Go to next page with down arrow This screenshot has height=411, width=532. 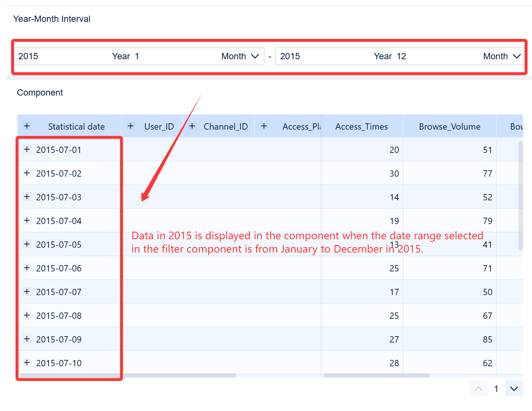tap(514, 388)
